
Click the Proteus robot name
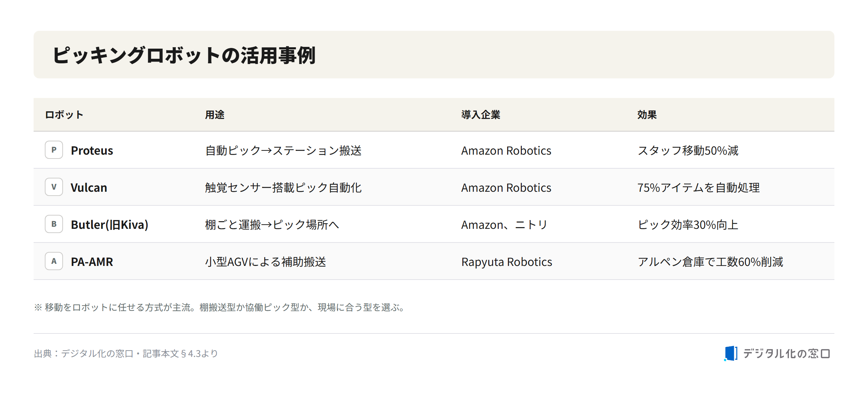92,150
